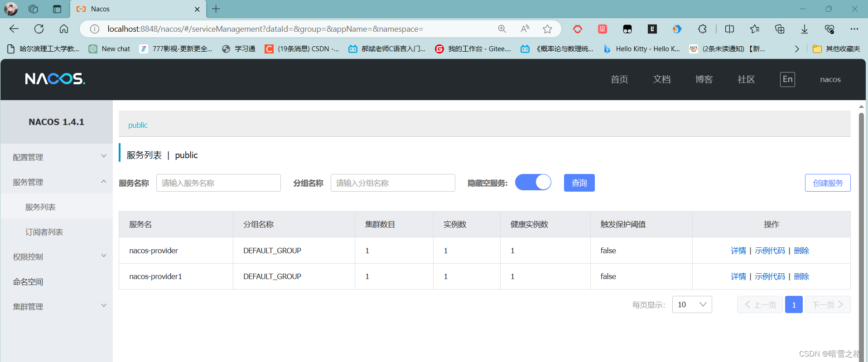The width and height of the screenshot is (868, 362).
Task: Click the 创建服务 button
Action: [x=828, y=183]
